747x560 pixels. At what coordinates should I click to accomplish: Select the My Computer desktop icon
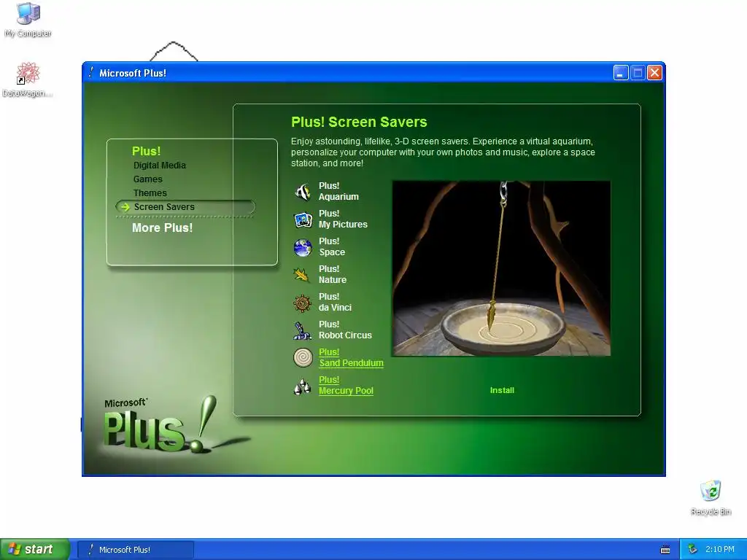click(x=28, y=20)
